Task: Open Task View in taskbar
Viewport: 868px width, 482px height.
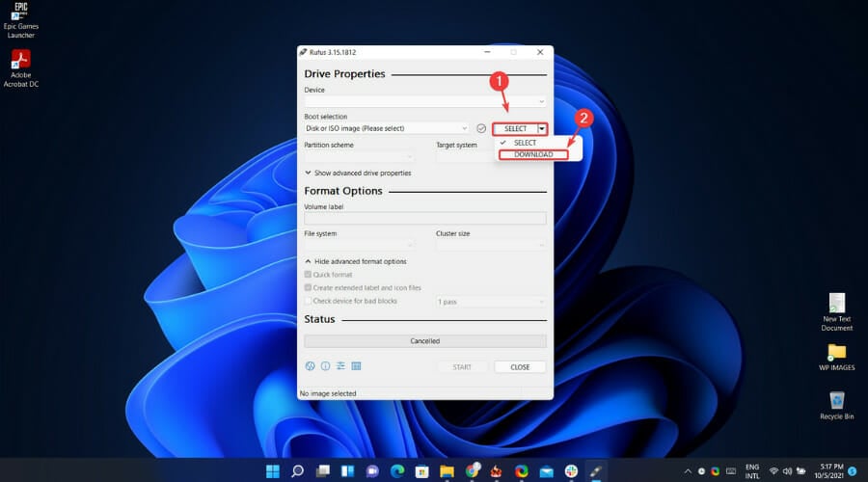Action: click(x=322, y=471)
